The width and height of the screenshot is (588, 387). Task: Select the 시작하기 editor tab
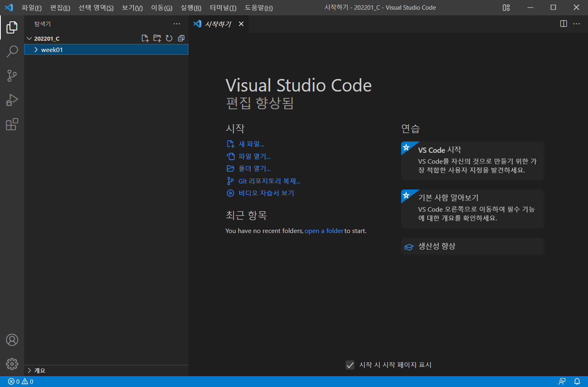(217, 24)
